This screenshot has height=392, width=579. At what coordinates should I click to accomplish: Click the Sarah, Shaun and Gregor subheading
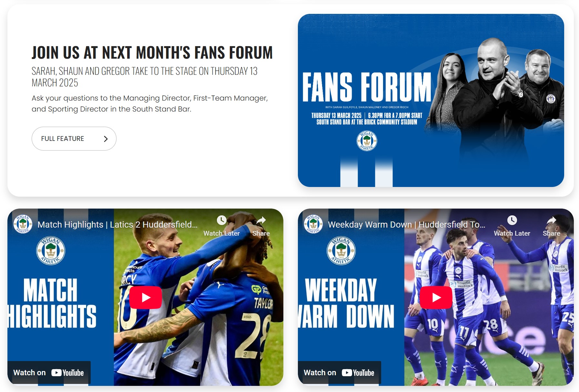pos(145,77)
